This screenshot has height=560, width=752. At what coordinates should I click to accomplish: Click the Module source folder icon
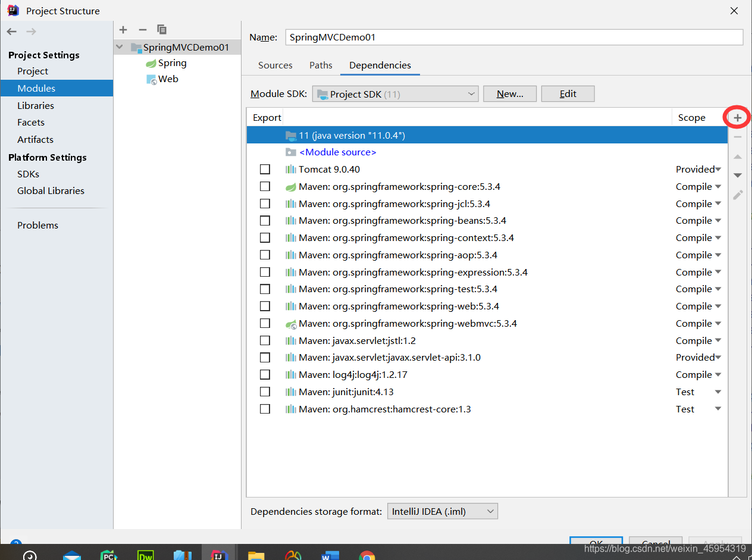tap(291, 152)
